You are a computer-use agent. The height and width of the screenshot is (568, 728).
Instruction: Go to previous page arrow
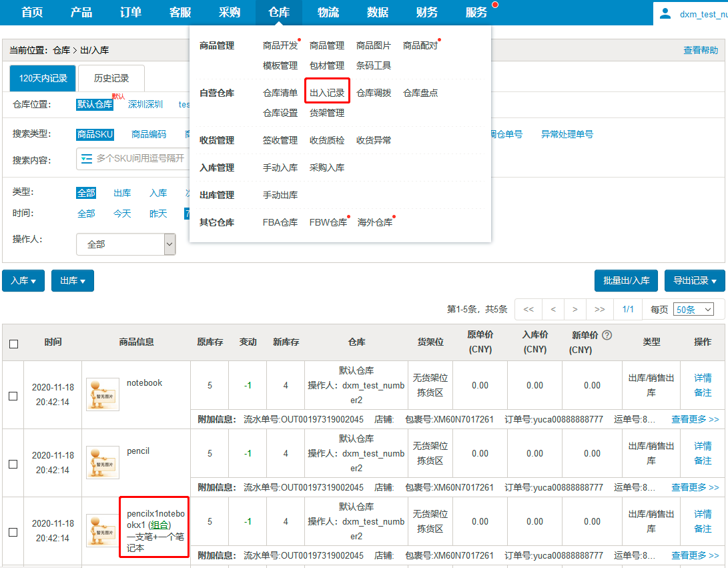point(553,310)
